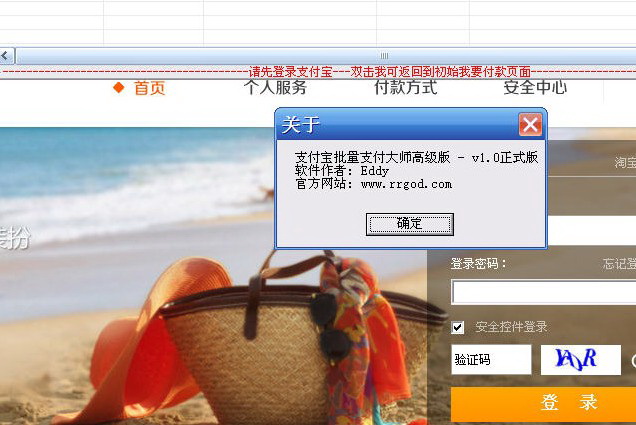Image resolution: width=636 pixels, height=425 pixels.
Task: Click the 软件作者: Eddy text line
Action: tap(342, 171)
